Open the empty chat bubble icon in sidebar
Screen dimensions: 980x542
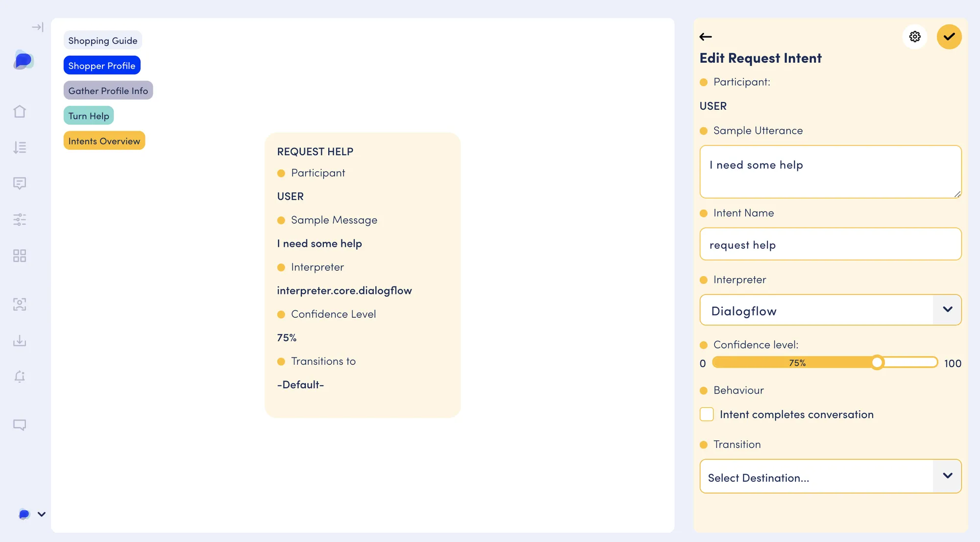(x=20, y=424)
